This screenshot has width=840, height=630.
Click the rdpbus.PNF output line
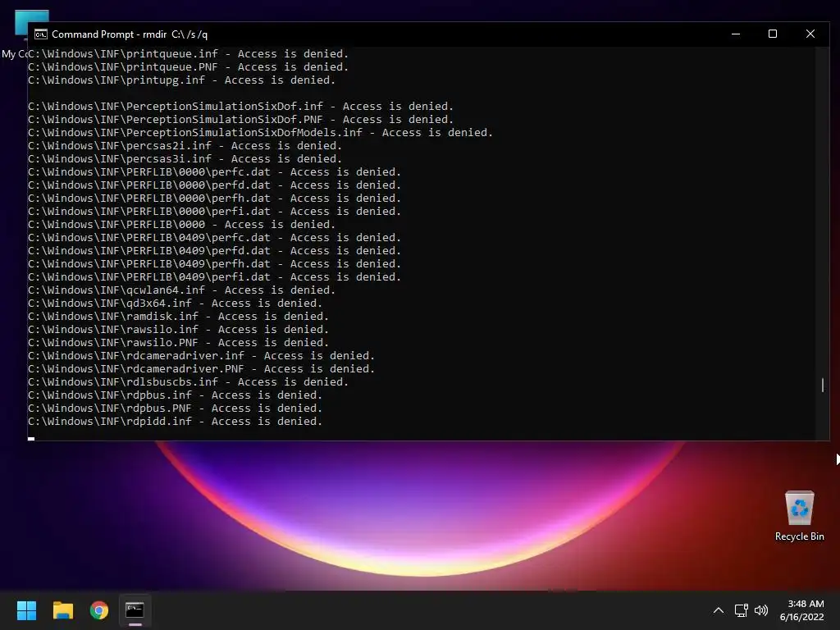176,409
